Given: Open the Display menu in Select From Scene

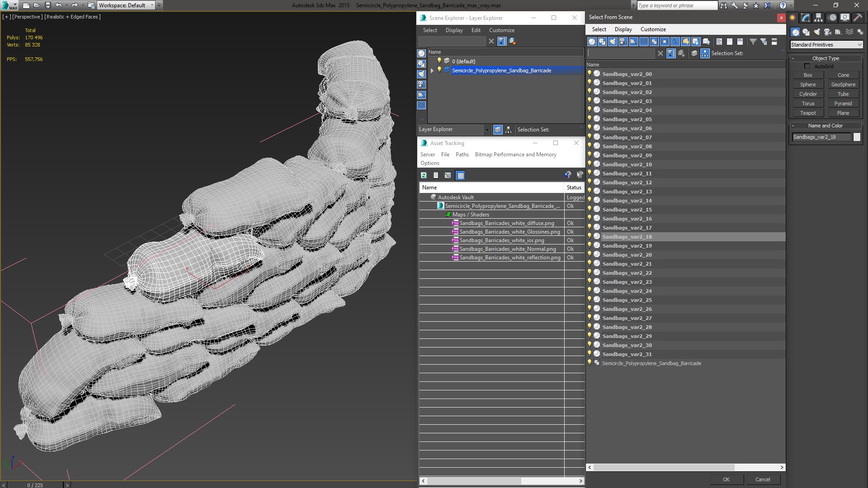Looking at the screenshot, I should 623,29.
